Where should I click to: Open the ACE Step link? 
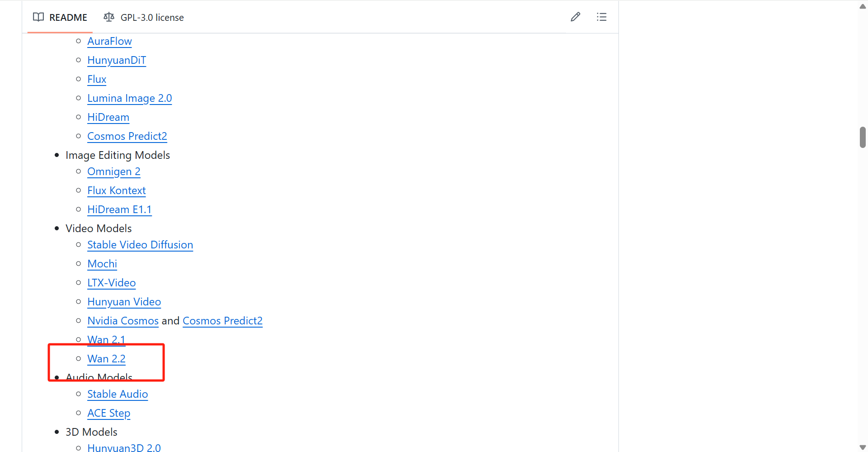pyautogui.click(x=108, y=413)
